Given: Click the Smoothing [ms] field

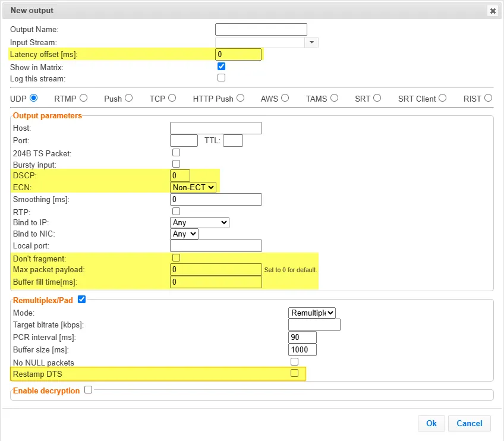Looking at the screenshot, I should [x=216, y=199].
